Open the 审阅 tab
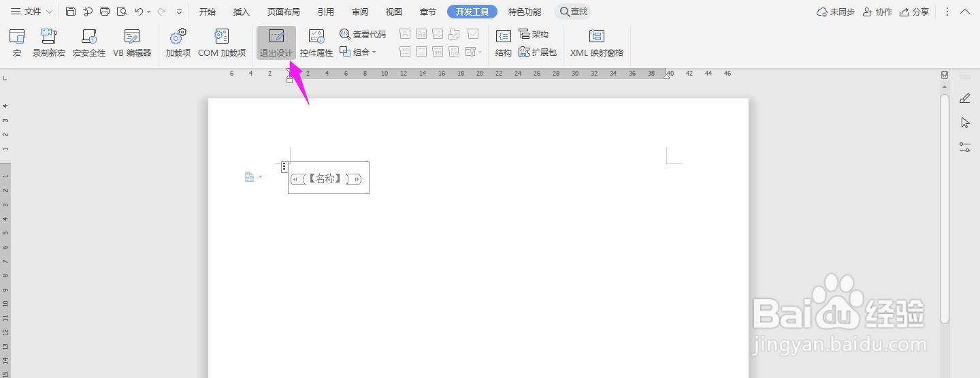980x378 pixels. [x=360, y=12]
